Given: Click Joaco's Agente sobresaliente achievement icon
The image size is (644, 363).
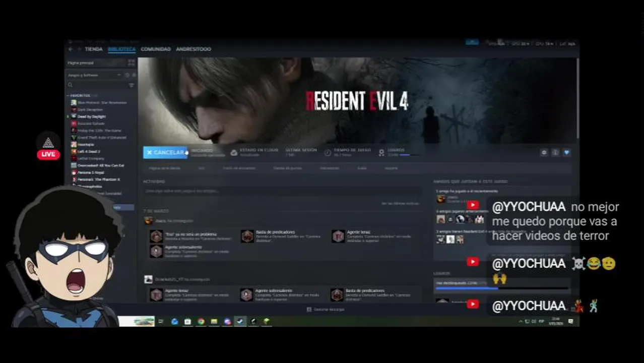Looking at the screenshot, I should [x=156, y=251].
